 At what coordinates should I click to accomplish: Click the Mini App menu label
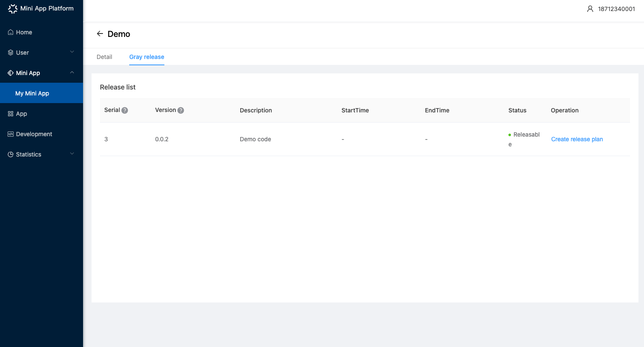(28, 73)
